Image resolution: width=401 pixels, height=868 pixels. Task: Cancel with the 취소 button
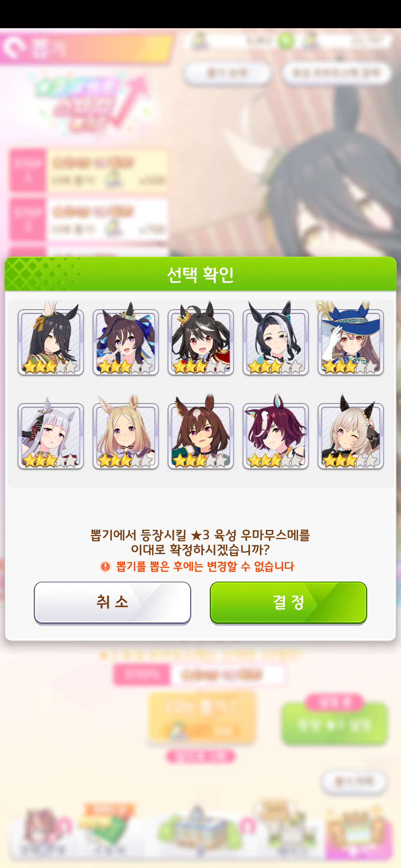112,602
